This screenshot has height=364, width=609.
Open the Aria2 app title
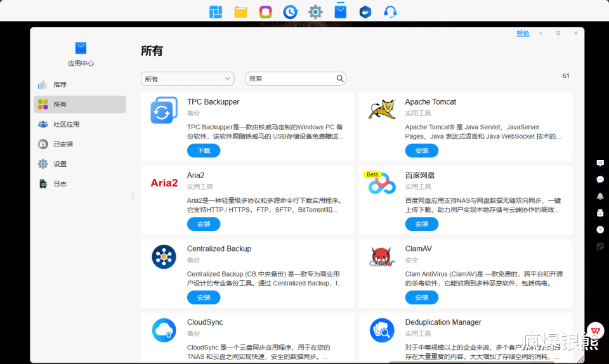(195, 175)
